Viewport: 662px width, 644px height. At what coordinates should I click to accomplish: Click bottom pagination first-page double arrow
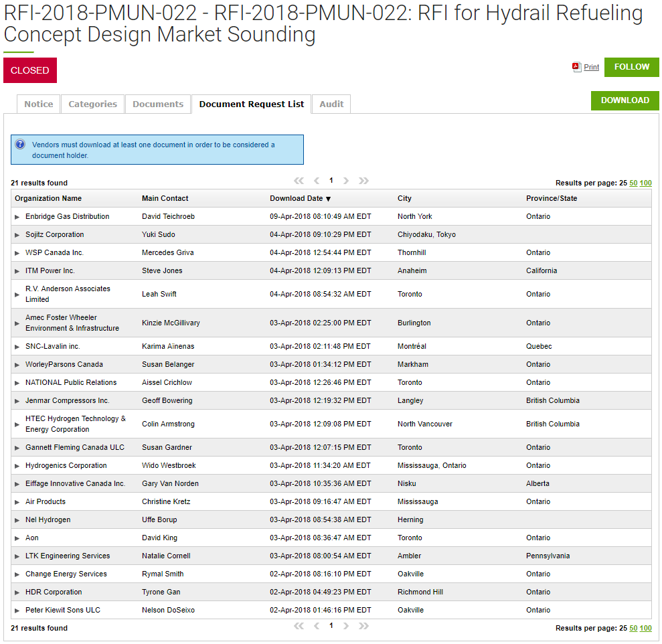click(299, 626)
